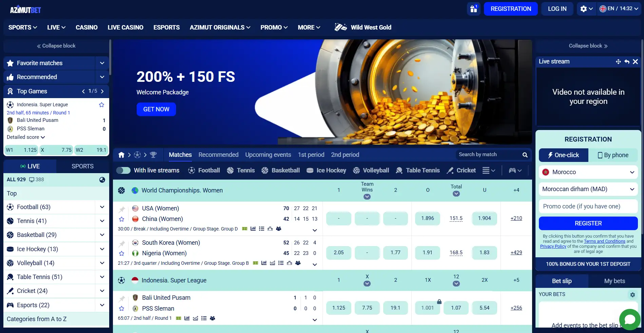644x333 pixels.
Task: Expand the Tennis (41) category
Action: pos(102,221)
